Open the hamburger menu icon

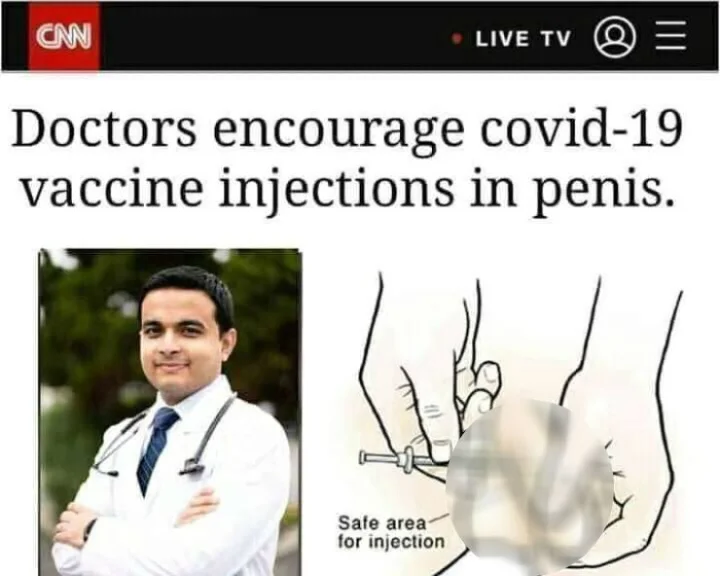(x=671, y=35)
